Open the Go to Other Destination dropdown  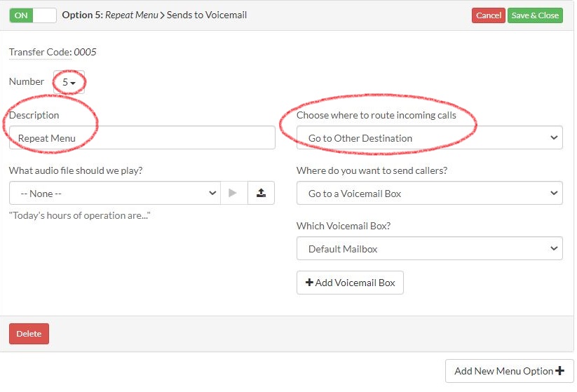pos(430,137)
